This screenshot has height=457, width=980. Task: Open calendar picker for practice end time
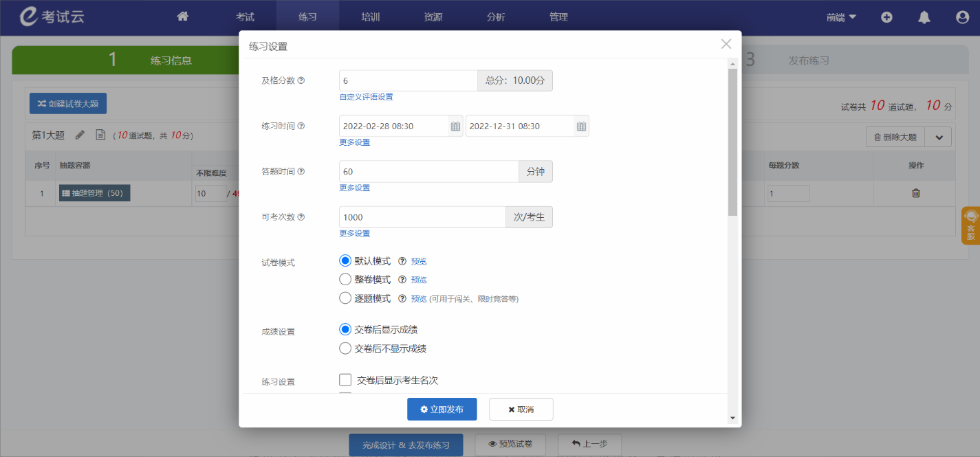581,126
